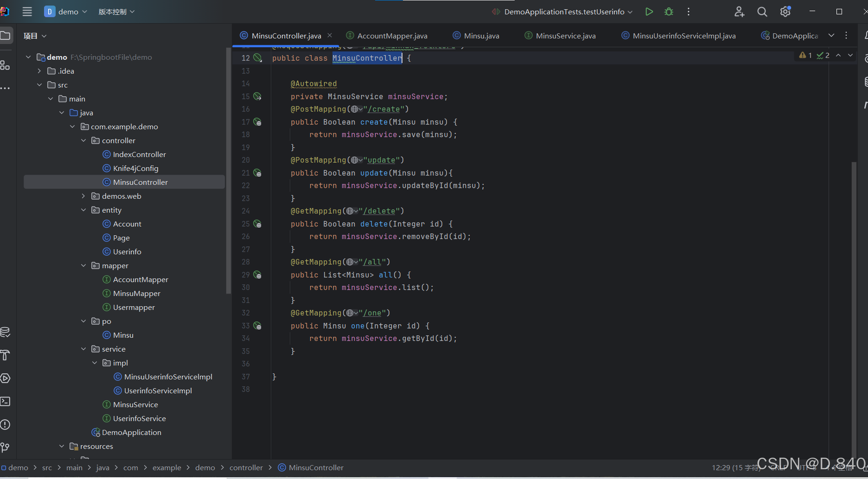Open the Build tool window hammer icon
Image resolution: width=868 pixels, height=479 pixels.
[6, 355]
